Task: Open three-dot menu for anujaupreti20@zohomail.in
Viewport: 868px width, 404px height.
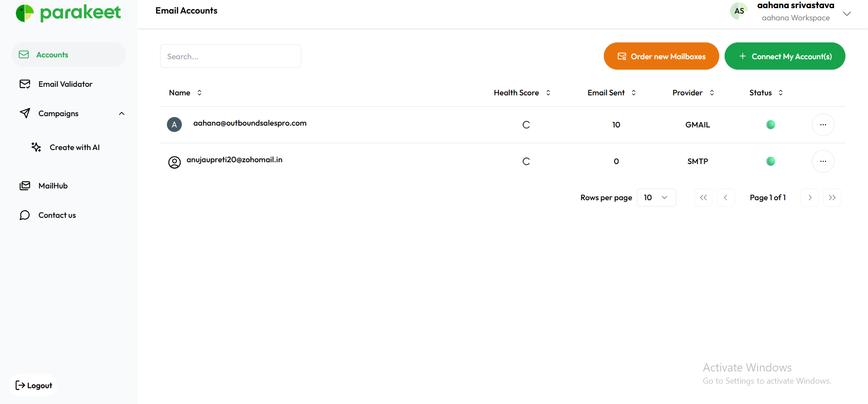Action: tap(823, 161)
